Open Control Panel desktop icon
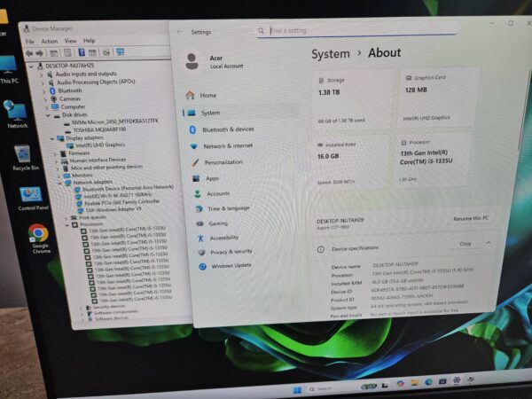 (33, 199)
